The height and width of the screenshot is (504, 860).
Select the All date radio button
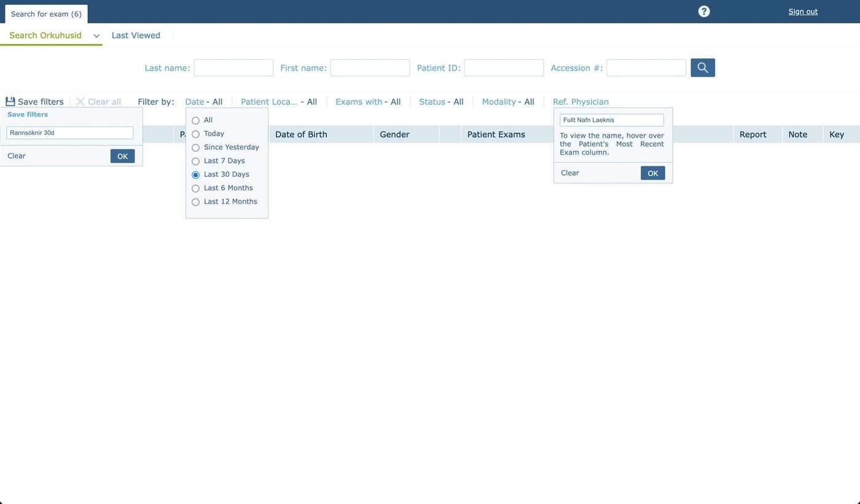point(195,121)
